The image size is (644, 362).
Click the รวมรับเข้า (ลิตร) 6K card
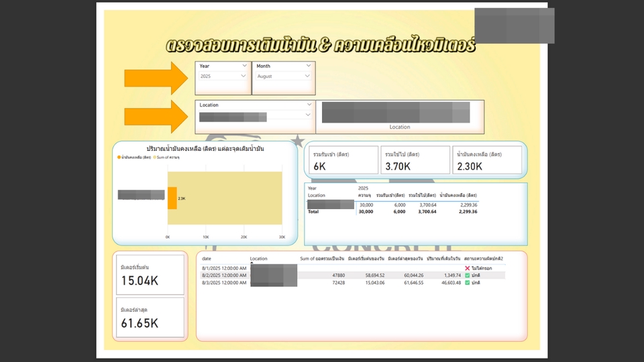[x=343, y=160]
